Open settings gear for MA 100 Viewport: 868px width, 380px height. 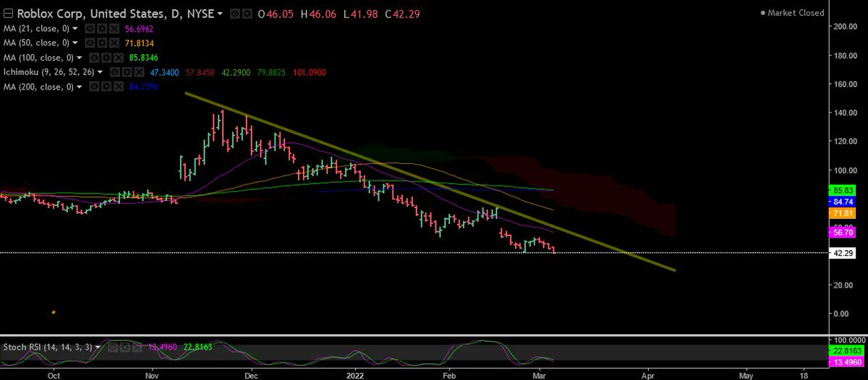106,58
